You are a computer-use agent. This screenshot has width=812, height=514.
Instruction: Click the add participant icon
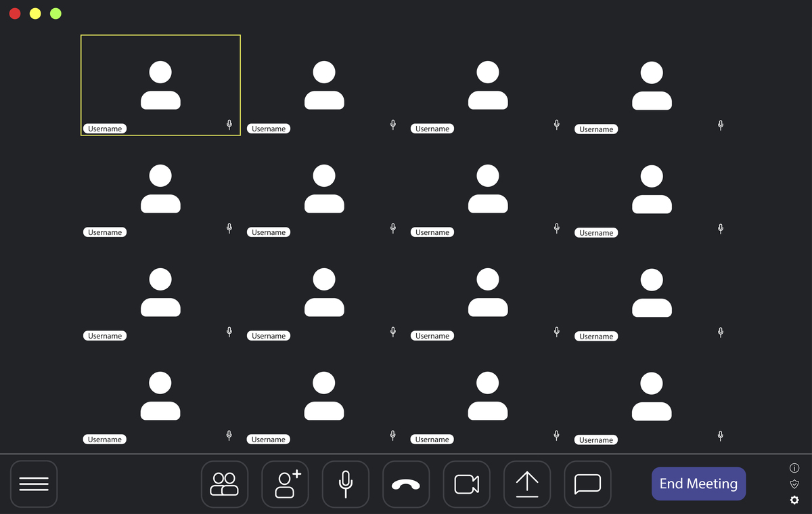285,484
